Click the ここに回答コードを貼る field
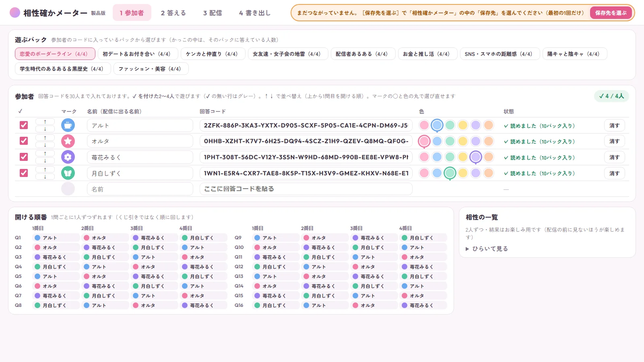The image size is (644, 362). [x=306, y=189]
